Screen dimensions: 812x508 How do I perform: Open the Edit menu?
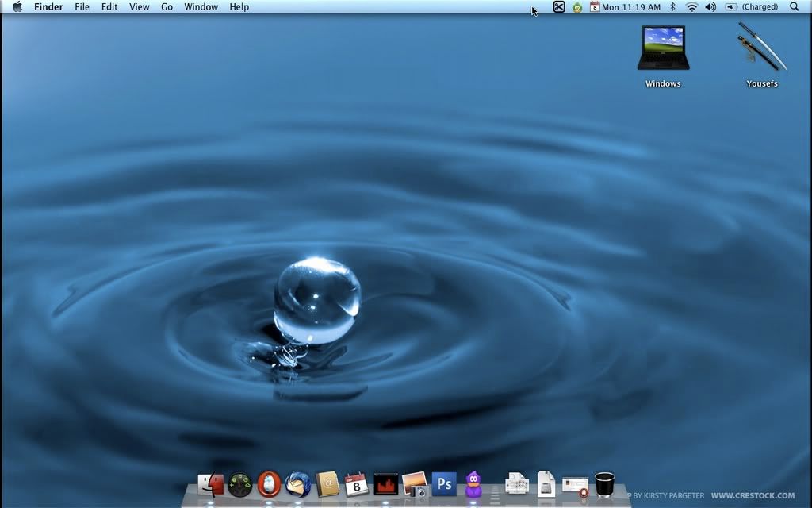(x=109, y=6)
